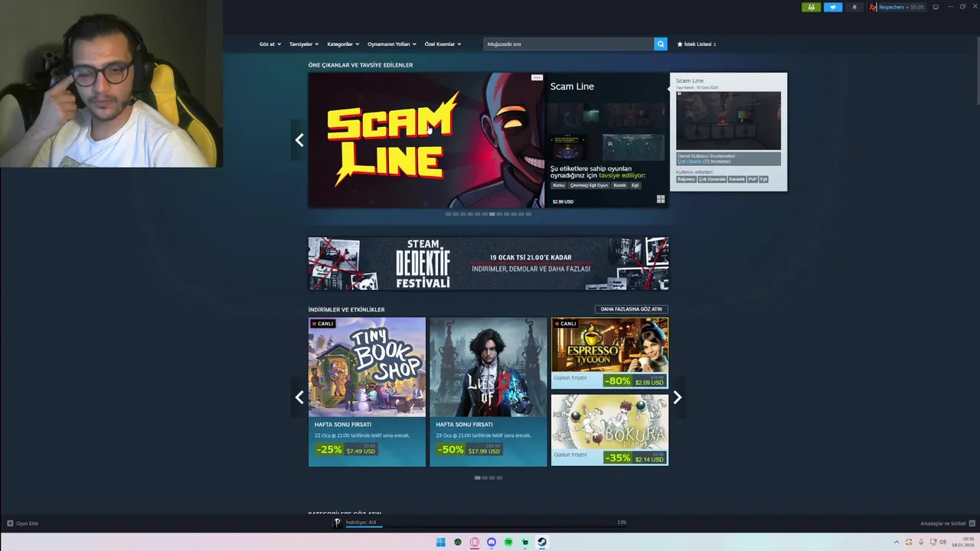Open the Özel Kısımlar dropdown
The height and width of the screenshot is (551, 980).
(x=443, y=44)
